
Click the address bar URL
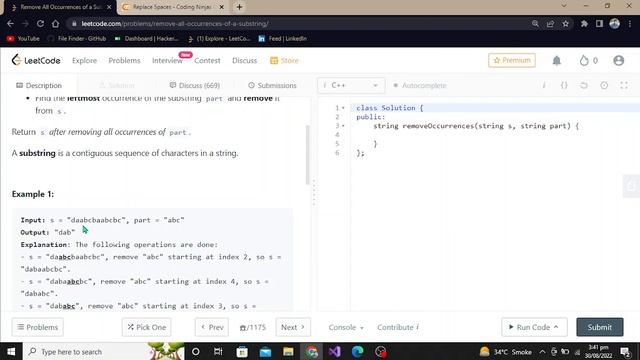(x=175, y=24)
